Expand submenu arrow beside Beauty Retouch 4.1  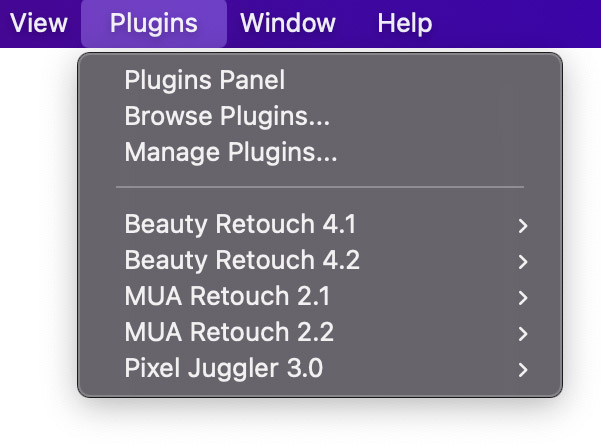522,226
